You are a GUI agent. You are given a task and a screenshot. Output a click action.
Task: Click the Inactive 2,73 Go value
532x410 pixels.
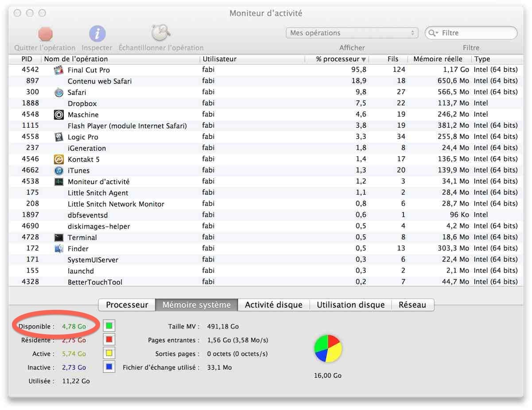click(74, 367)
